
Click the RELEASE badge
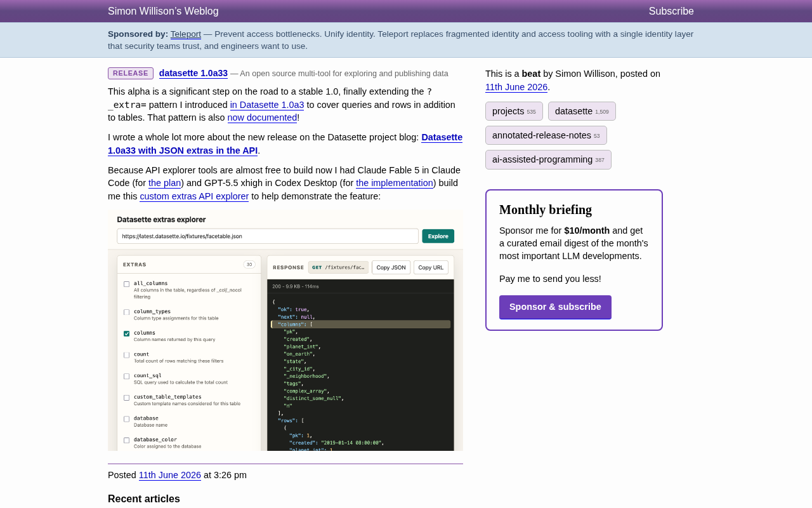click(x=131, y=73)
